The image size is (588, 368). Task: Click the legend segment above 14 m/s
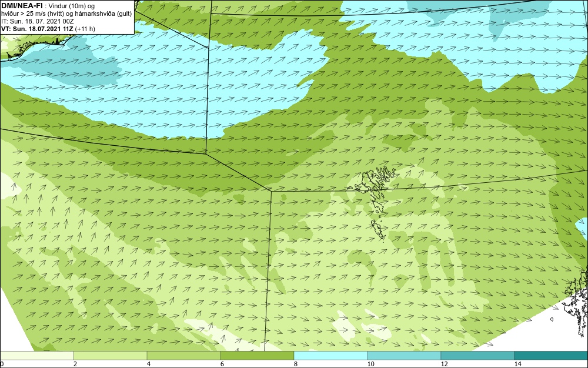[551, 356]
